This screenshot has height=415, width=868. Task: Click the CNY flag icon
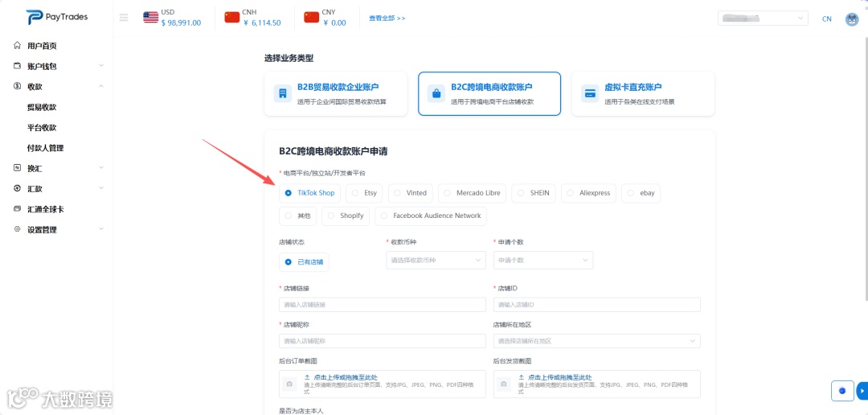click(312, 17)
